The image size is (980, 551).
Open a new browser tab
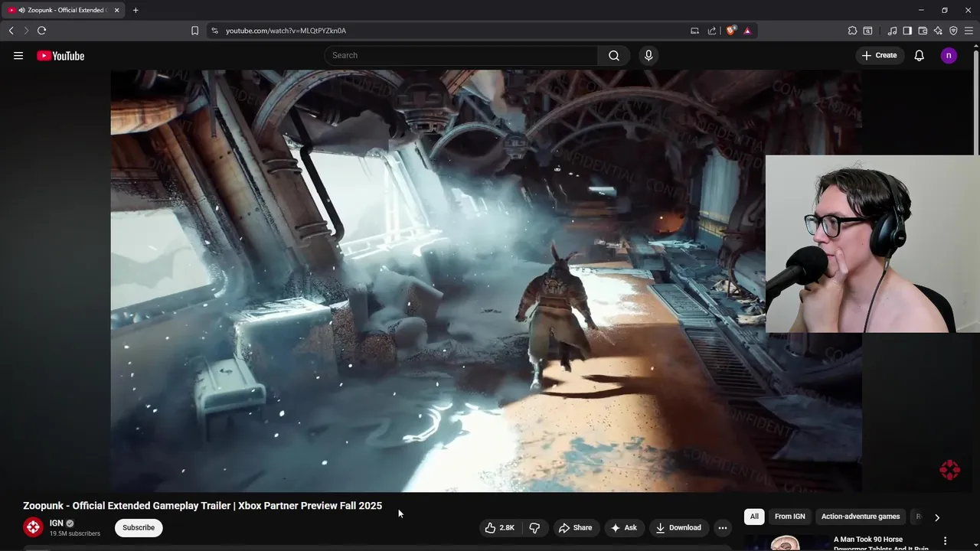136,10
